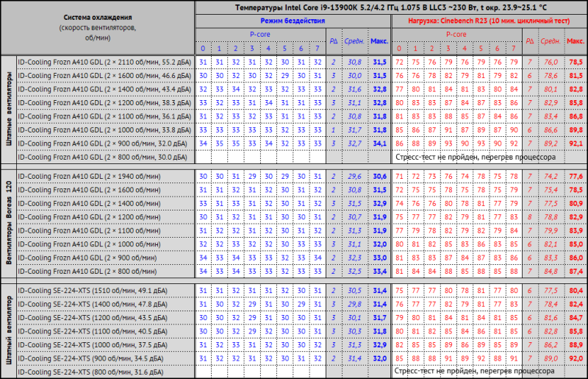Click the red max value 92,1 cell

(x=576, y=144)
